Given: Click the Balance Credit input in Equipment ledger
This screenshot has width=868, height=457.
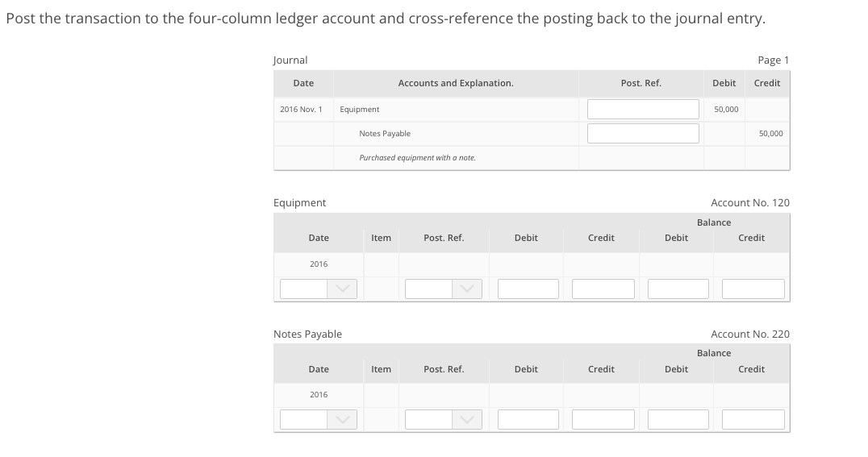Looking at the screenshot, I should click(x=753, y=289).
